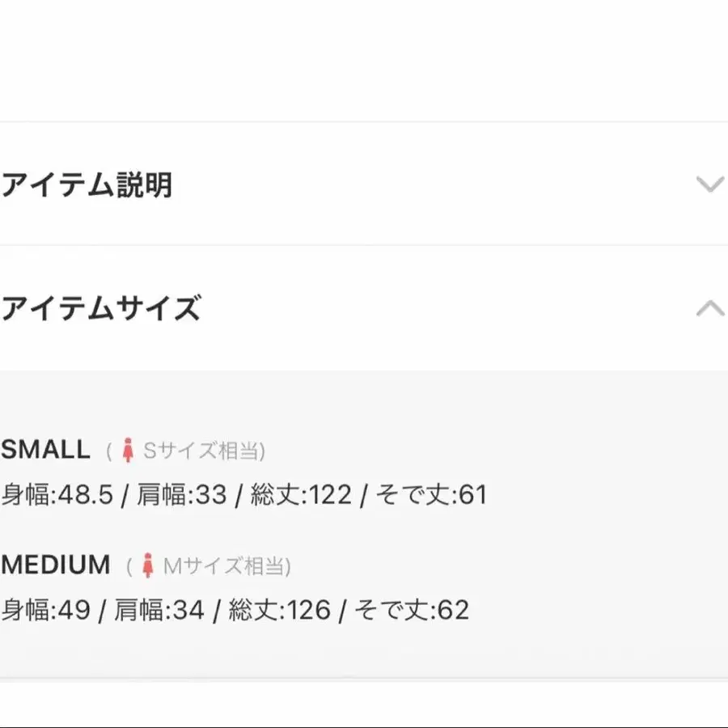
Task: Expand the アイテム説明 chevron arrow
Action: tap(709, 184)
